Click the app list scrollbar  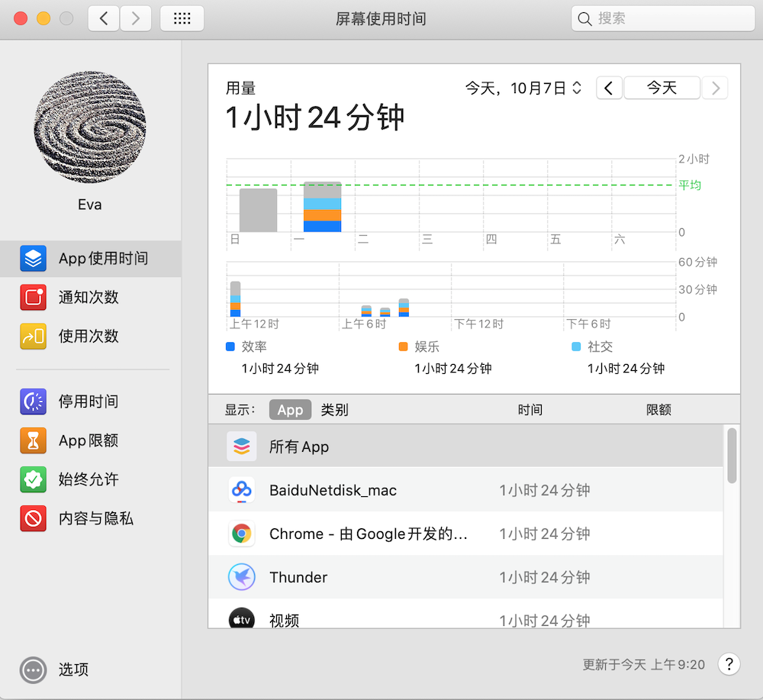(x=732, y=456)
